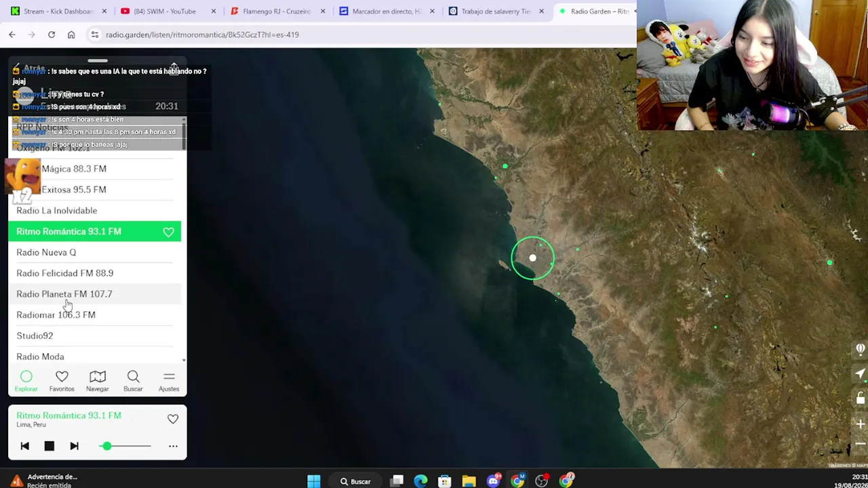Viewport: 868px width, 488px height.
Task: Switch to the Marcador en directo tab
Action: [387, 12]
